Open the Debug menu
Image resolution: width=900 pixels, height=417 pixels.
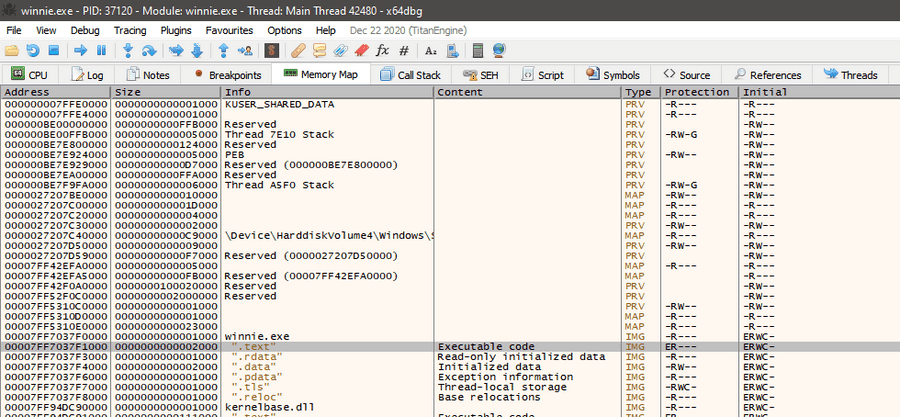(x=85, y=30)
